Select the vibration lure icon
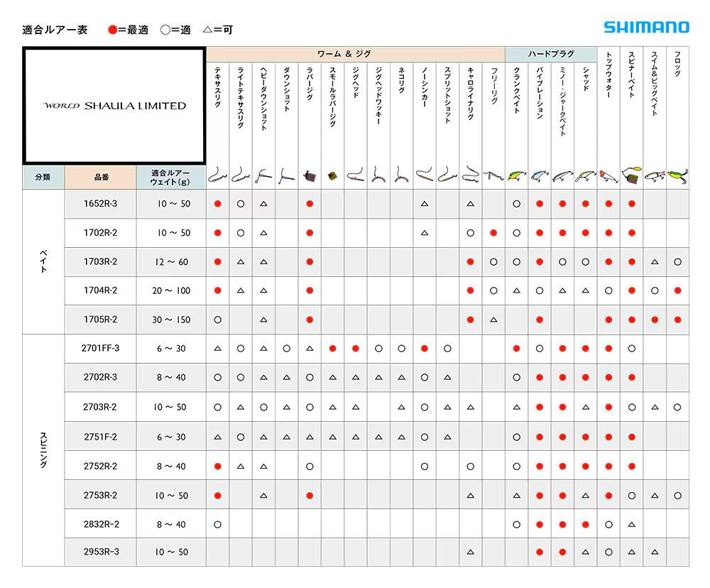This screenshot has width=710, height=588. point(540,175)
